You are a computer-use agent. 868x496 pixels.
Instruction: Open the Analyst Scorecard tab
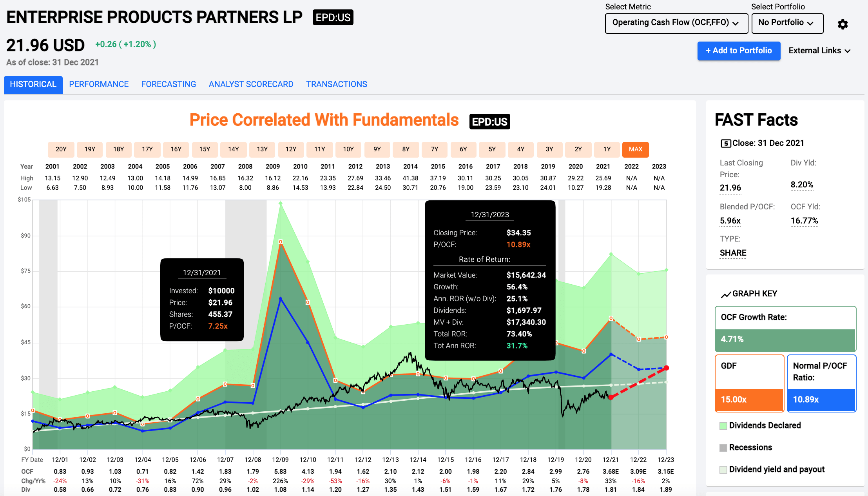coord(251,85)
